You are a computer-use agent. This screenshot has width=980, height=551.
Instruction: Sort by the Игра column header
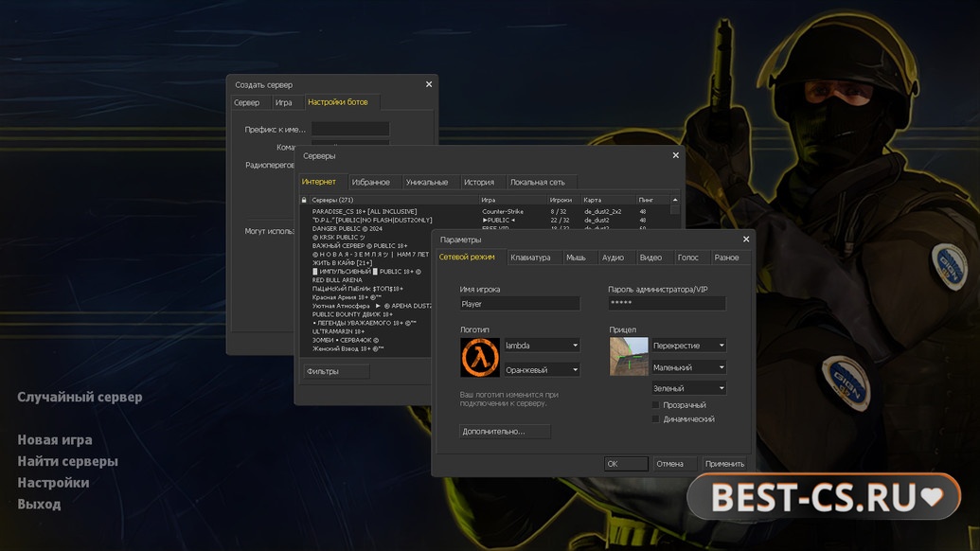pyautogui.click(x=513, y=200)
